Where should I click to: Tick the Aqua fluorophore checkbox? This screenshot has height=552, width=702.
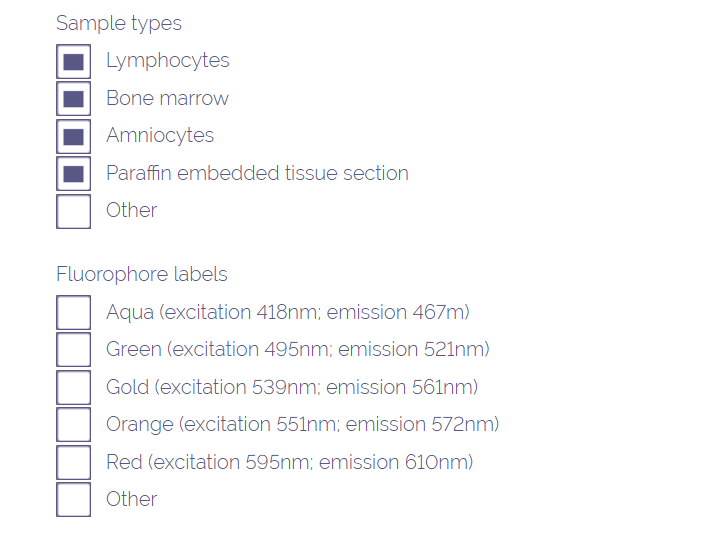(73, 313)
